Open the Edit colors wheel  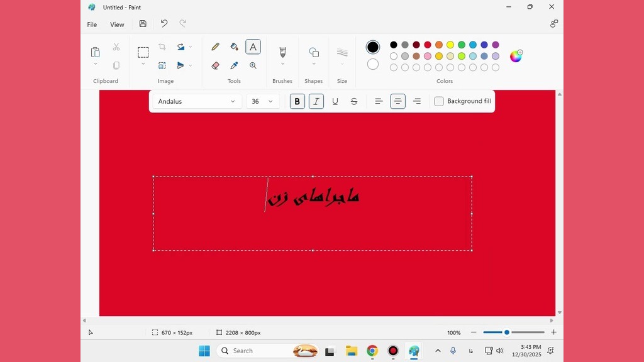[x=516, y=56]
